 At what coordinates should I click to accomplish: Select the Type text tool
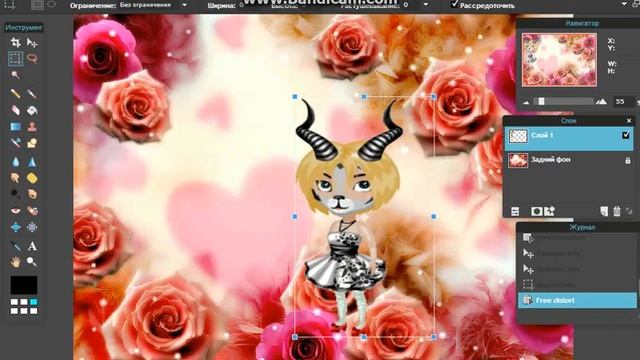click(32, 246)
